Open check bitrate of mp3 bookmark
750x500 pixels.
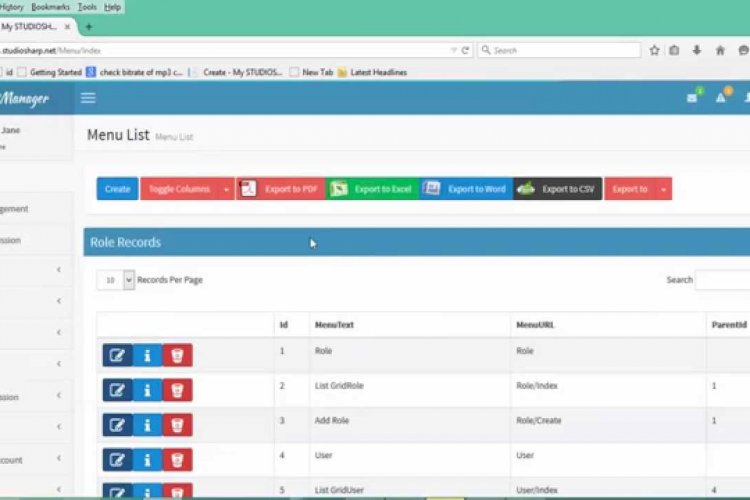pos(134,72)
